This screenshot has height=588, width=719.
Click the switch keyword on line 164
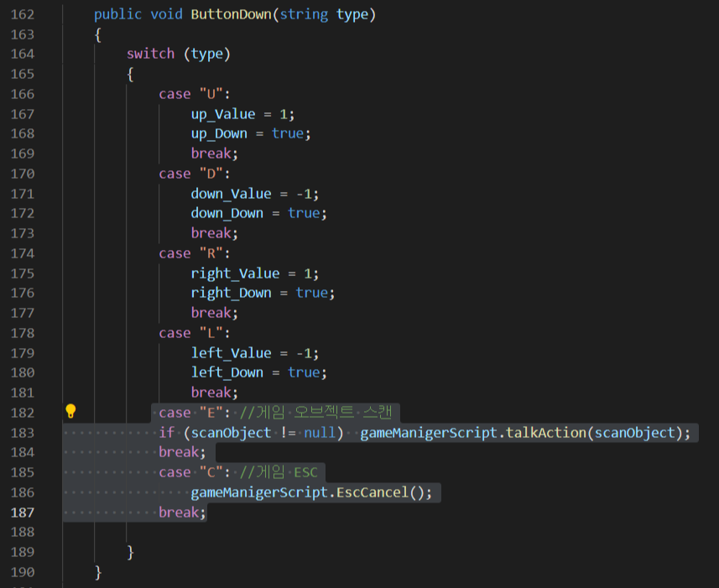(150, 54)
